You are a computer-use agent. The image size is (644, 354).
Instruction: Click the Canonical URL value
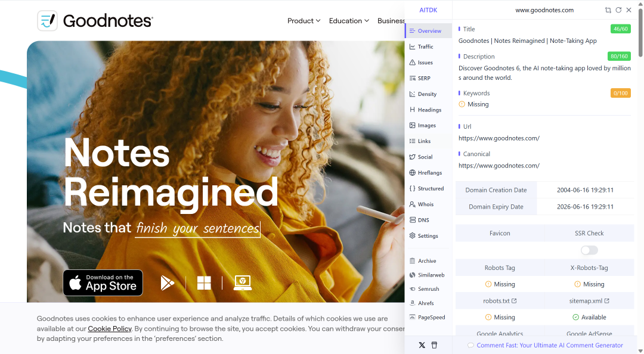(499, 166)
